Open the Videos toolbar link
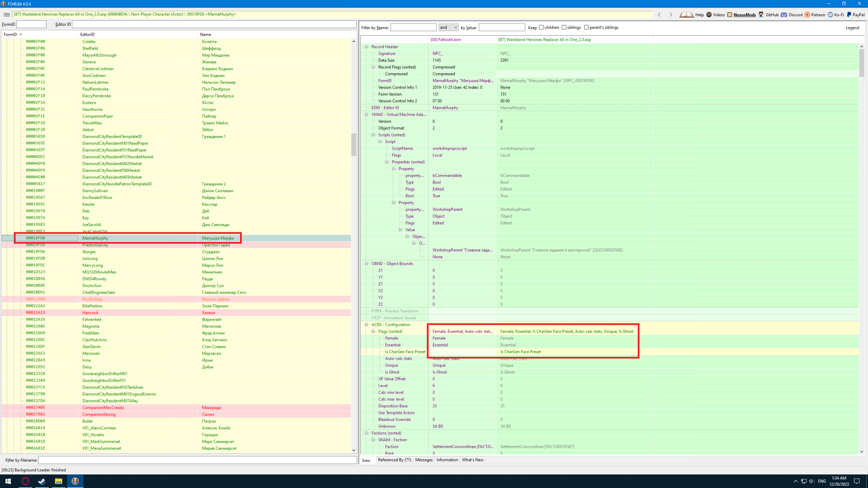This screenshot has height=488, width=868. pos(715,14)
